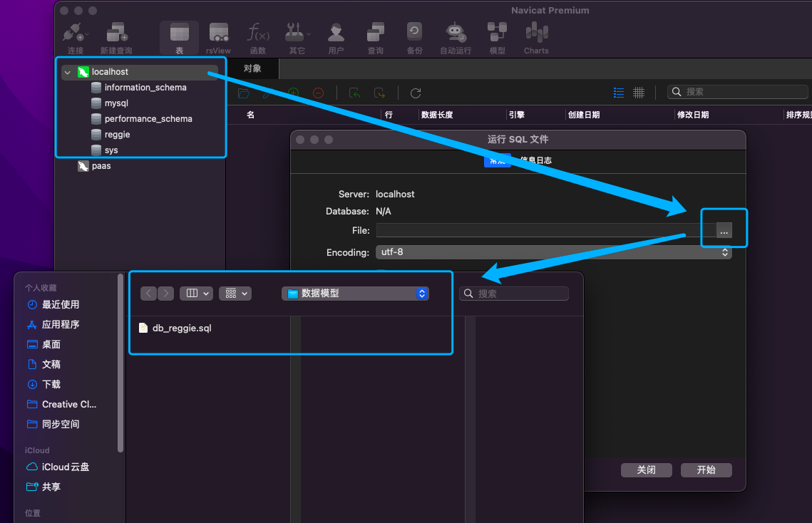Sort by 引擎 column header
The height and width of the screenshot is (523, 812).
(x=516, y=115)
